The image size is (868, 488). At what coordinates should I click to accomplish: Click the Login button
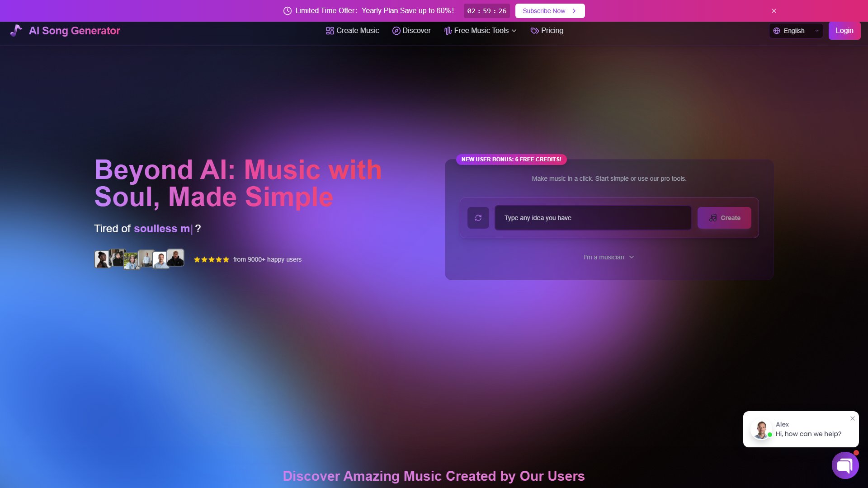[x=844, y=31]
